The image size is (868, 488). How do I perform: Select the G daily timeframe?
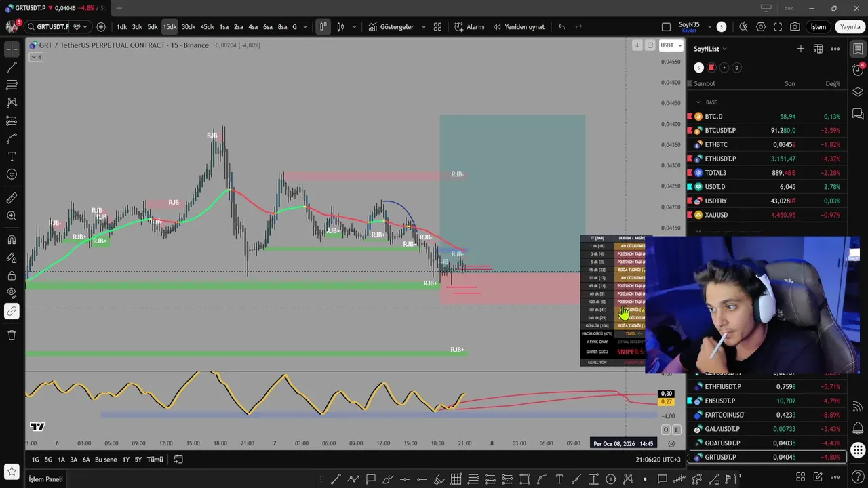point(294,27)
